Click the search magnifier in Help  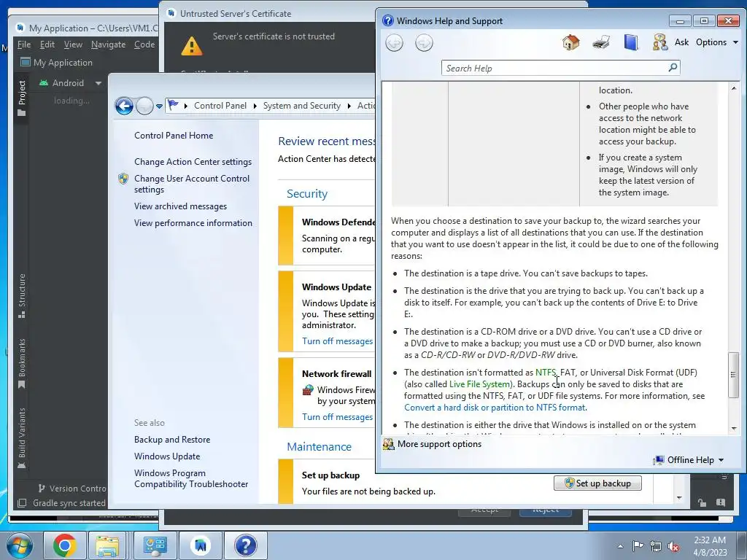pyautogui.click(x=673, y=68)
